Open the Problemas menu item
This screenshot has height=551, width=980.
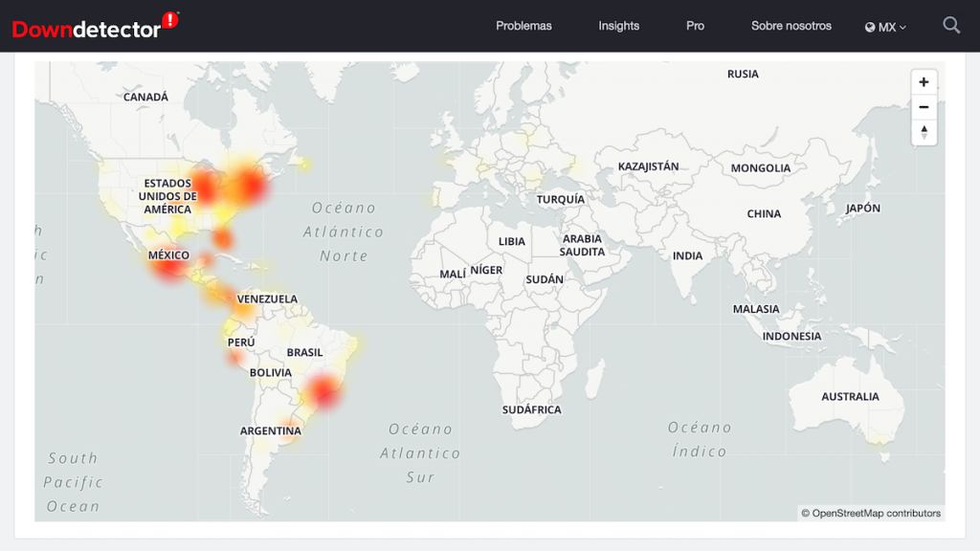pos(523,26)
